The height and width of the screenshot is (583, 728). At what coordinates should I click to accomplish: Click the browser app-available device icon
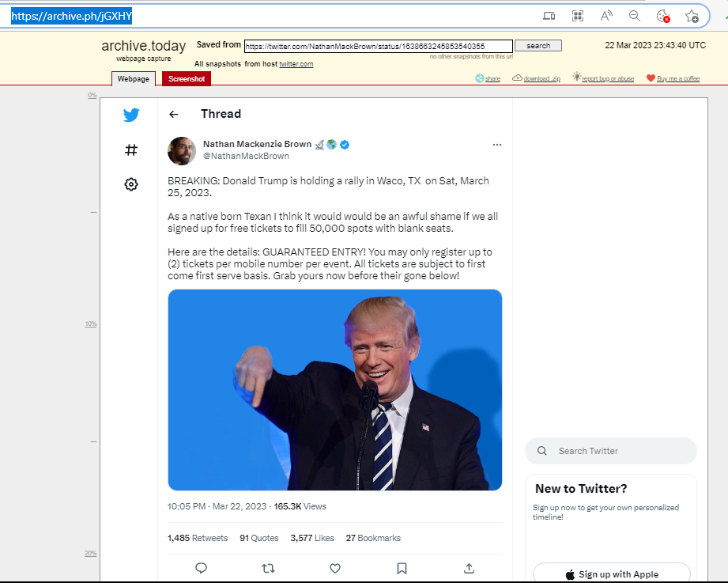click(549, 17)
